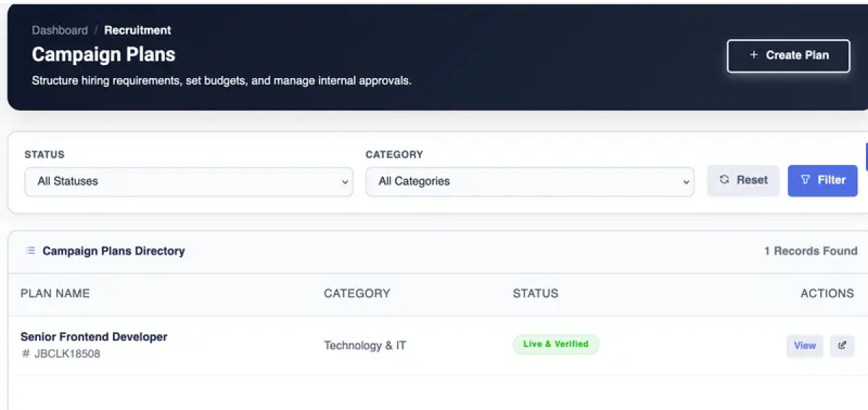
Task: Expand the All Categories dropdown
Action: point(529,181)
